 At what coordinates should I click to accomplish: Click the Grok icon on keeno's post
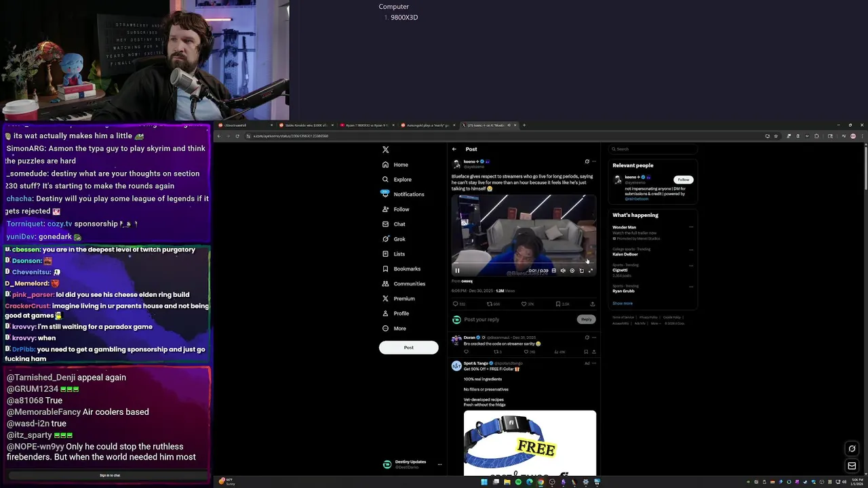[587, 162]
